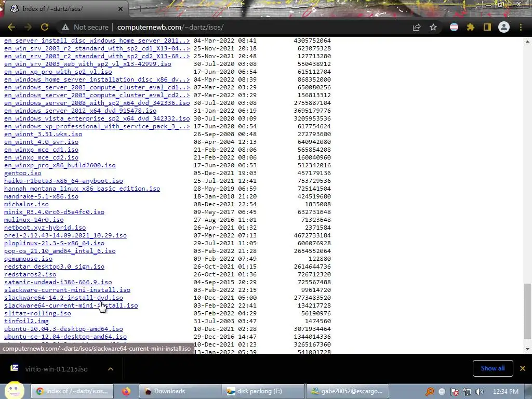Click the 12:34 PM clock
This screenshot has width=532, height=399.
(x=505, y=392)
